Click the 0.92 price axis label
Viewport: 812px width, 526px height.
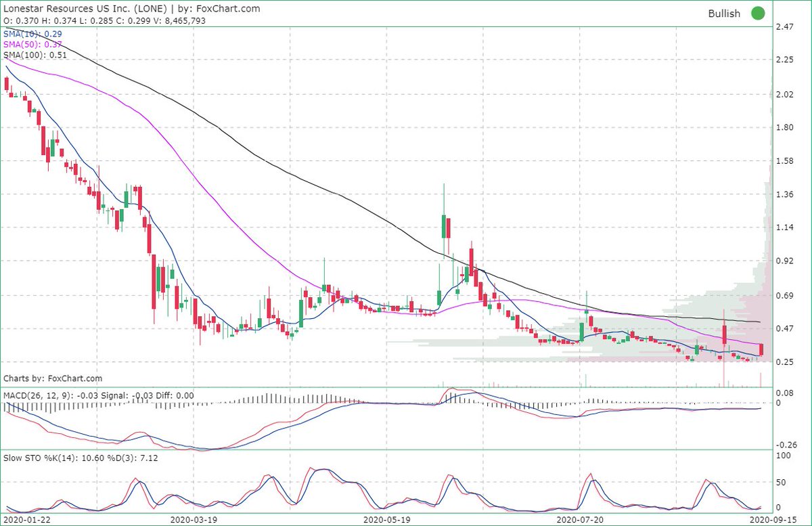[x=785, y=261]
